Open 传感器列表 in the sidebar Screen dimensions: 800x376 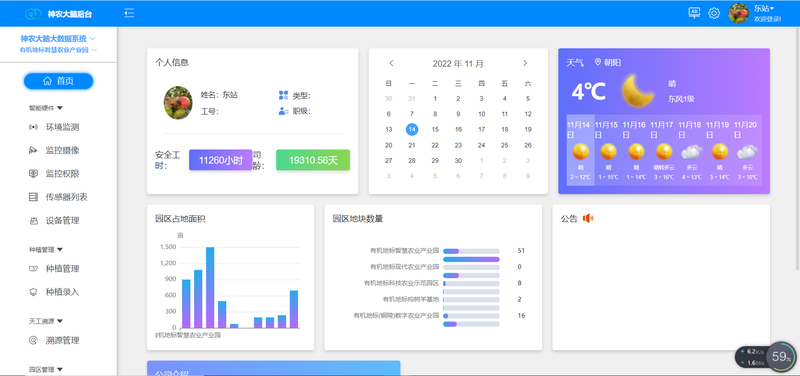pos(58,197)
